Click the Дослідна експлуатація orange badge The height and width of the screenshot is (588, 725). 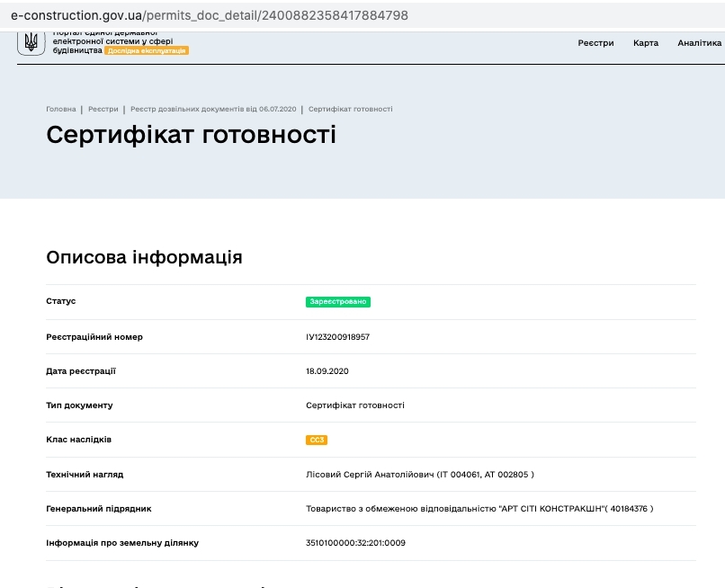(147, 51)
